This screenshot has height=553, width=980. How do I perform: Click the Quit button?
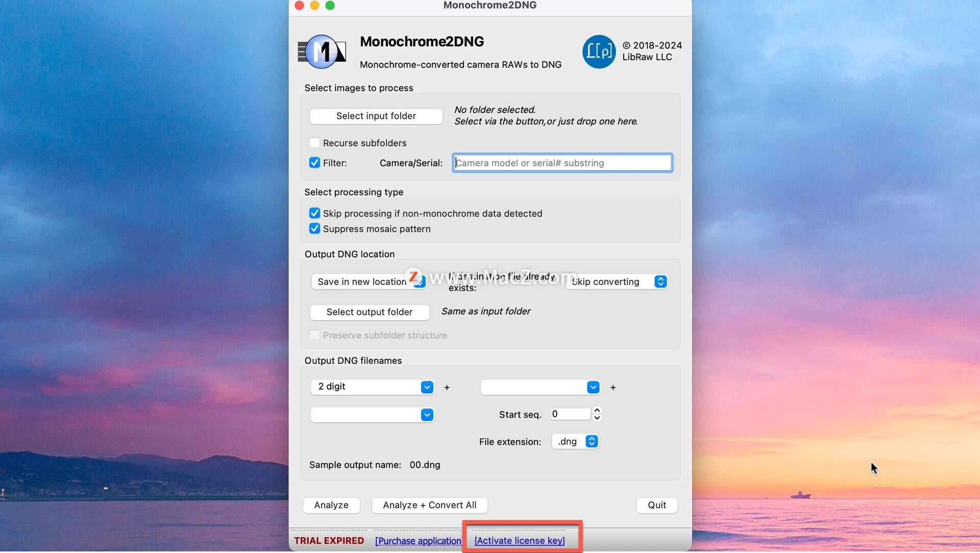coord(657,505)
